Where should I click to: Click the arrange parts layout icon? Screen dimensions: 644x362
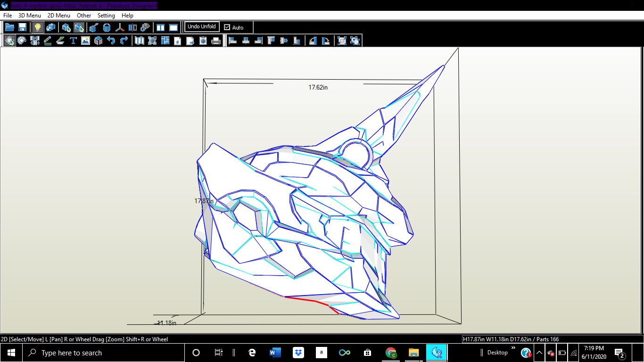pos(165,41)
